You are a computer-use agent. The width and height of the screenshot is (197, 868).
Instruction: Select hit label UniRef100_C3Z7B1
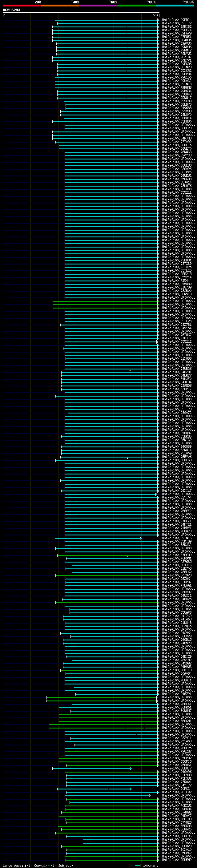click(176, 325)
